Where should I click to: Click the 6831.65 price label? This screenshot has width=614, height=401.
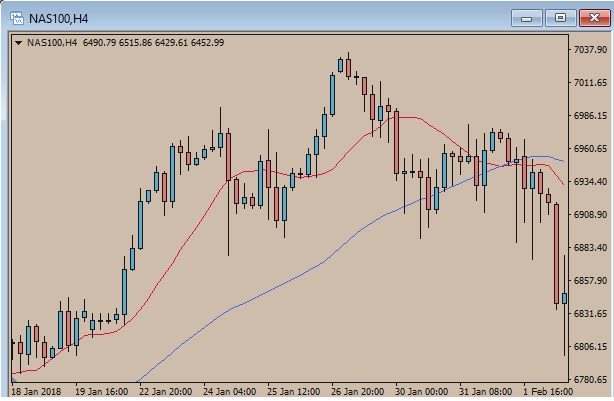point(590,313)
